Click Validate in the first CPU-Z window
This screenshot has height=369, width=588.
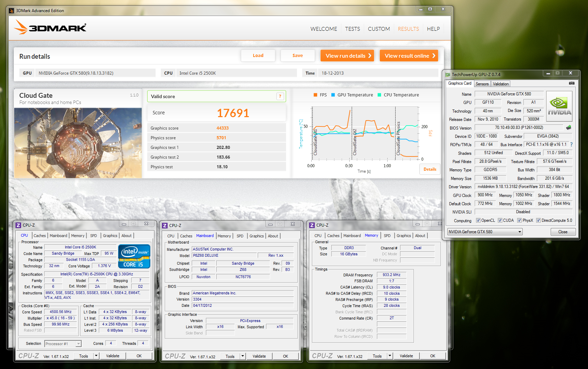113,356
